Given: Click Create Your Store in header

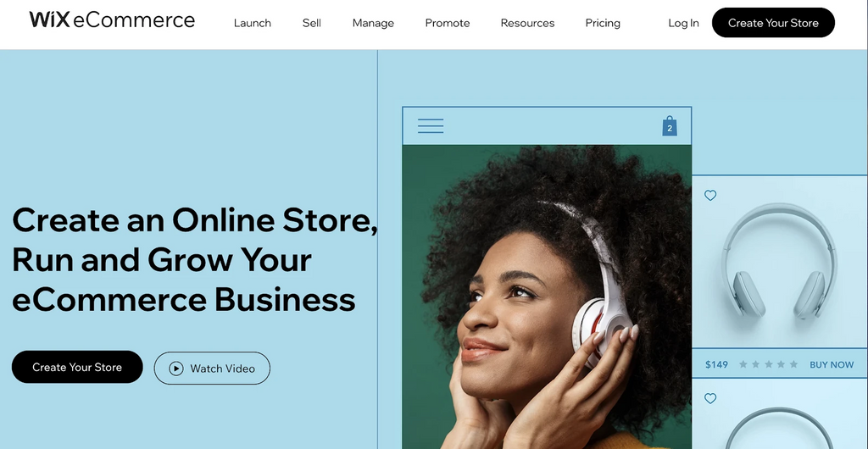Looking at the screenshot, I should tap(773, 23).
